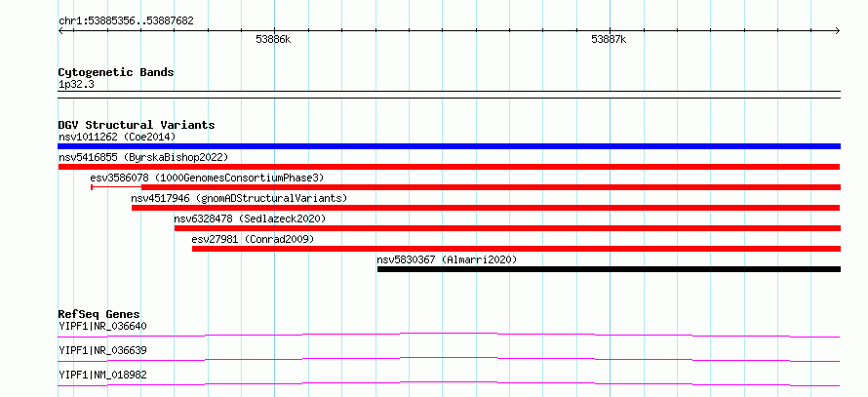Click the red nsv5416855 variant bar
The height and width of the screenshot is (397, 868).
tap(449, 167)
